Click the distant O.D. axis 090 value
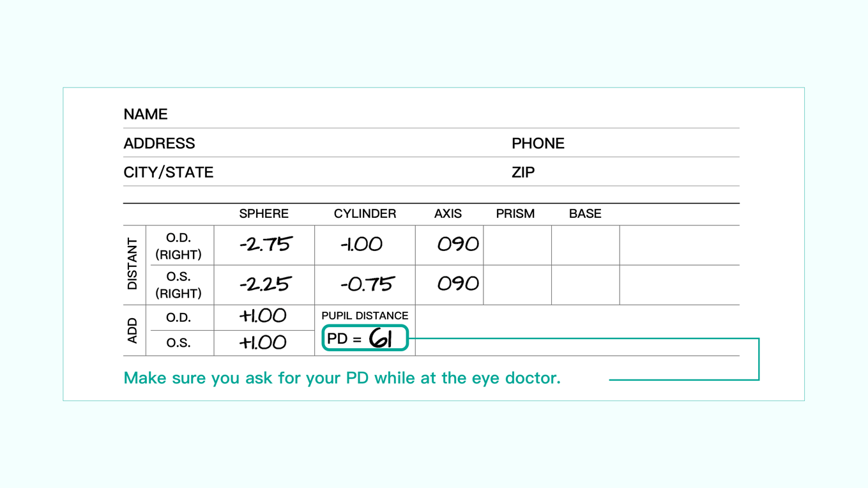 pyautogui.click(x=457, y=245)
